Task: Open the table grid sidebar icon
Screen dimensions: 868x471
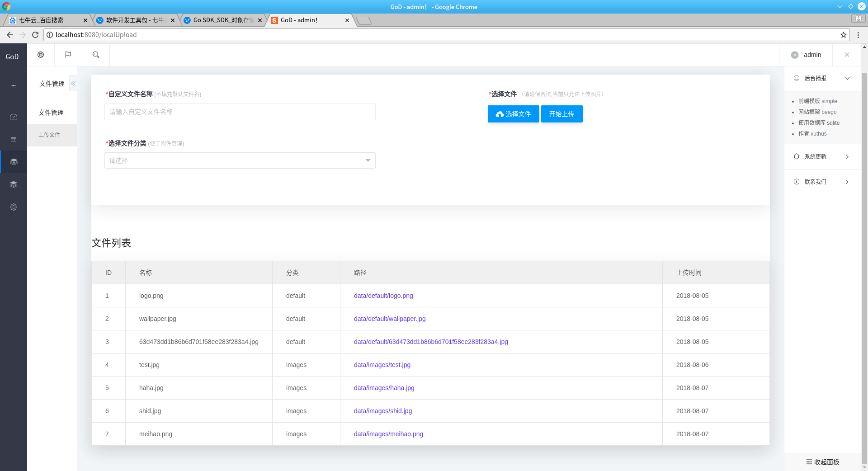Action: click(14, 139)
